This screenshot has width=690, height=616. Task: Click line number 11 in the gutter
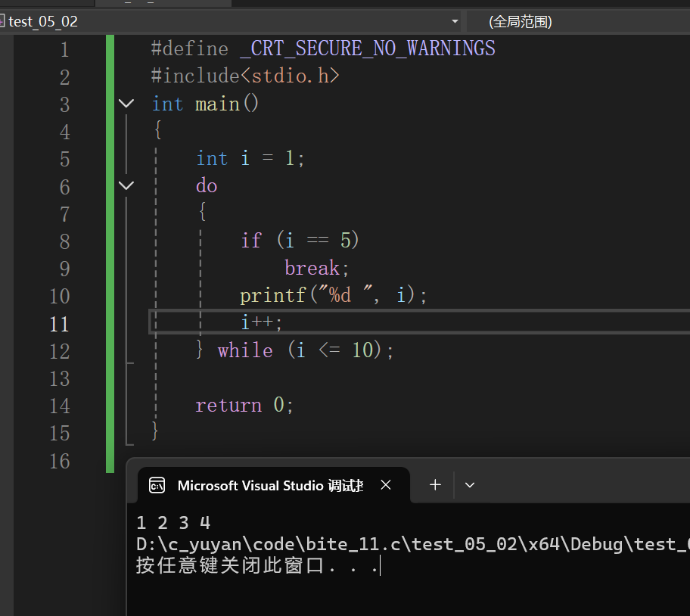[60, 325]
